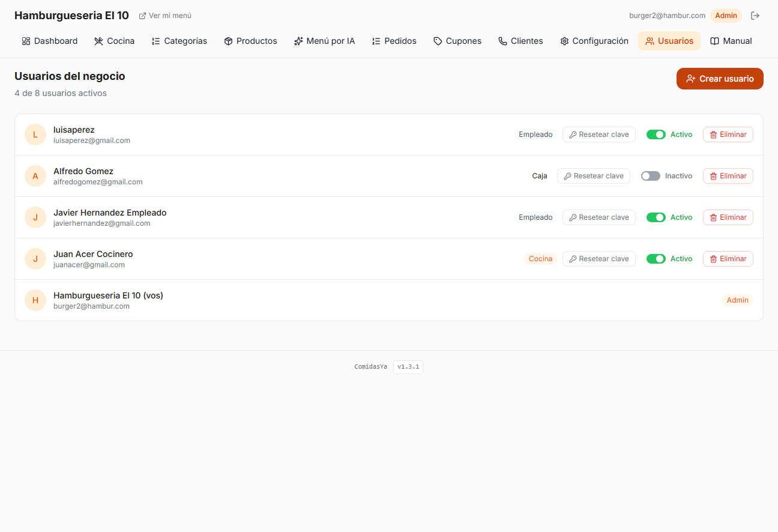The width and height of the screenshot is (778, 532).
Task: Open the Ver mi menú link
Action: [x=165, y=16]
